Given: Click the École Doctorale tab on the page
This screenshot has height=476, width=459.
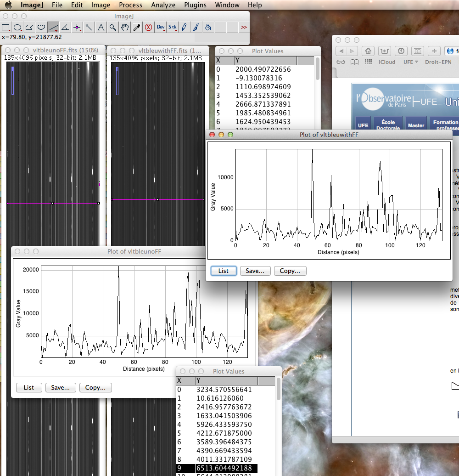Looking at the screenshot, I should point(388,125).
